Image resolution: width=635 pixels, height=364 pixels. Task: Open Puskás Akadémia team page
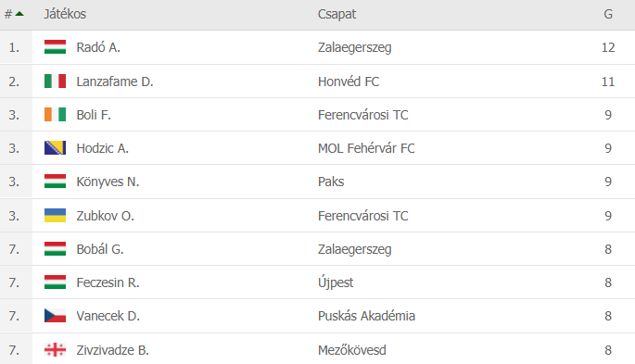pos(366,316)
